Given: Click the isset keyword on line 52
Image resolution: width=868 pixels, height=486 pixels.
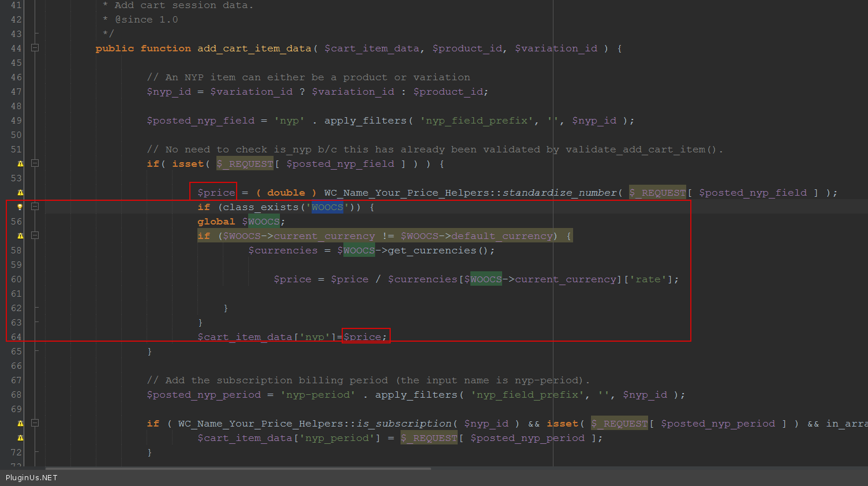Looking at the screenshot, I should click(188, 164).
